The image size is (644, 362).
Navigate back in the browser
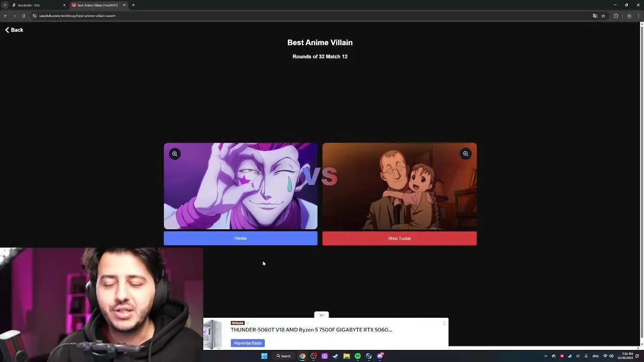coord(5,16)
